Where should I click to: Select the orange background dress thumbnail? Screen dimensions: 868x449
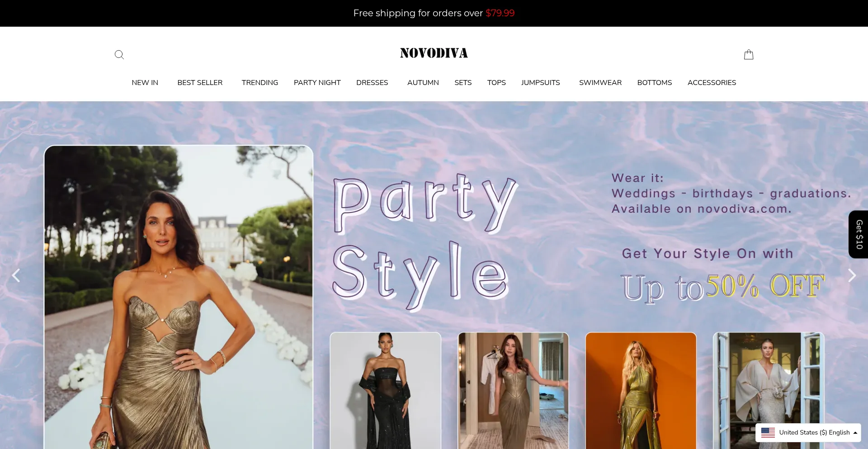click(x=641, y=391)
